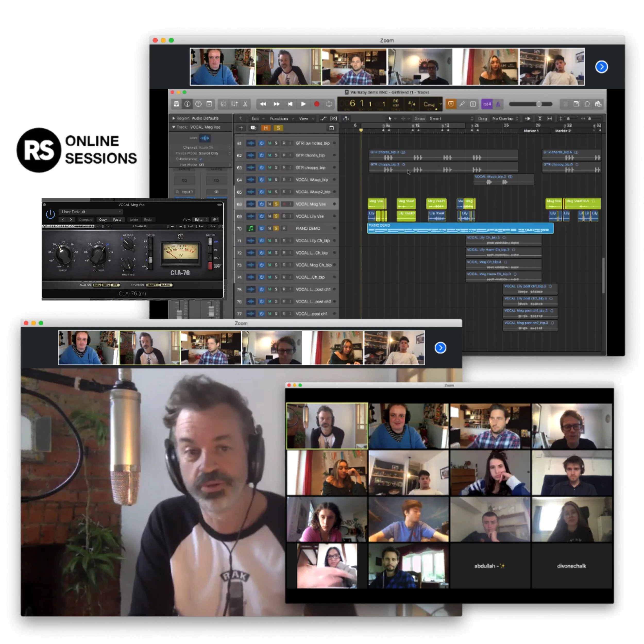This screenshot has width=644, height=644.
Task: Click the Inspector icon in the control bar
Action: (x=187, y=104)
